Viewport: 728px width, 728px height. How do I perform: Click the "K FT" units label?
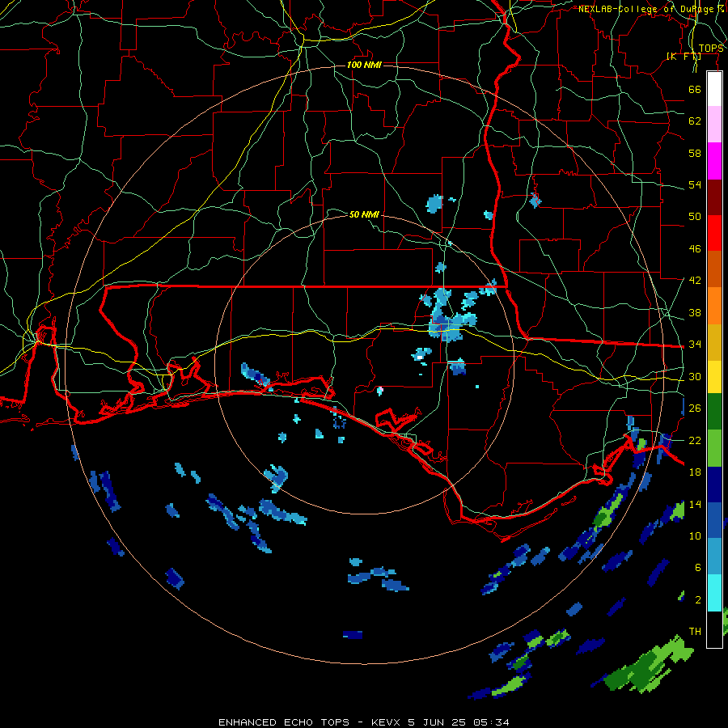[x=684, y=56]
